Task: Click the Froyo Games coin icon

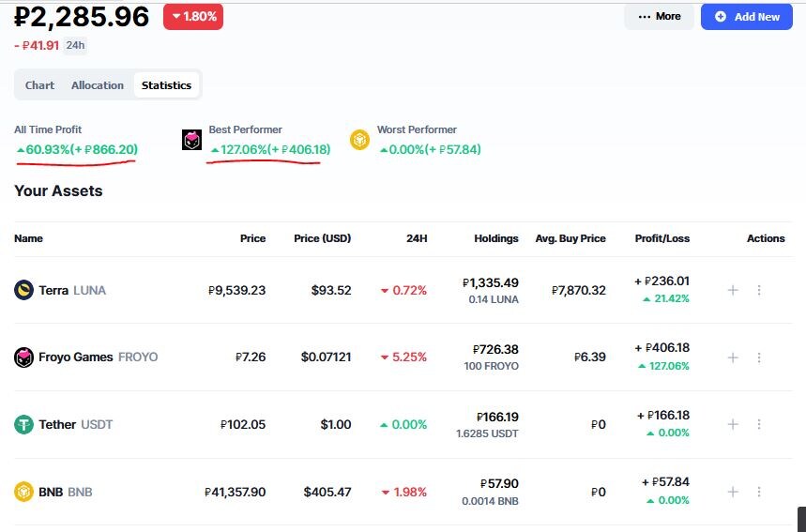Action: point(23,357)
